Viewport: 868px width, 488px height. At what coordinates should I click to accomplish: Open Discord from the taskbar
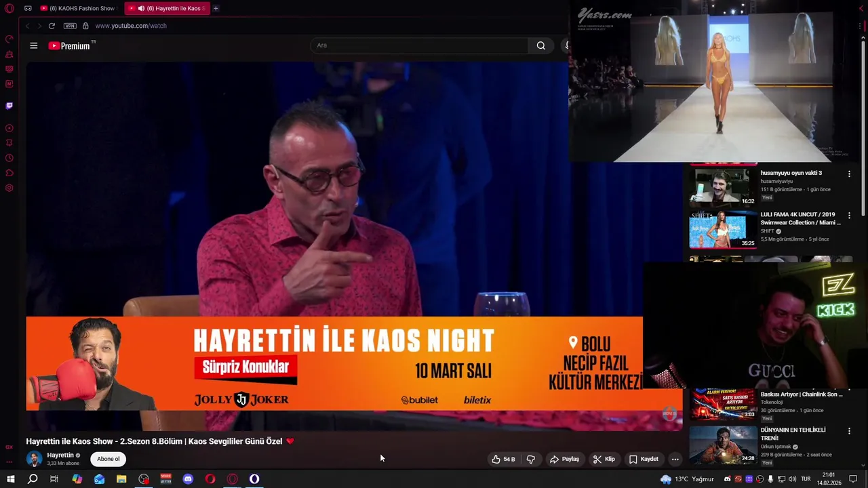pos(188,479)
